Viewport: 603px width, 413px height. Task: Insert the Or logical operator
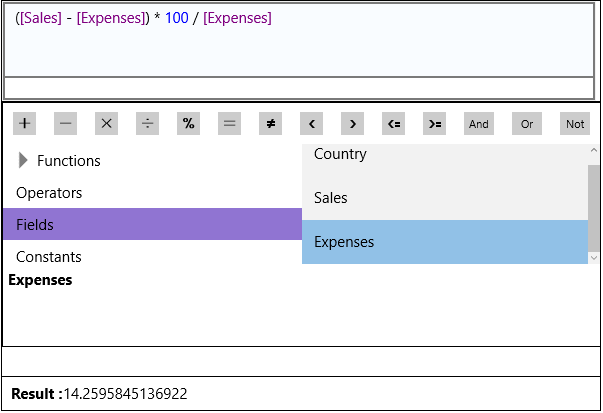click(527, 124)
